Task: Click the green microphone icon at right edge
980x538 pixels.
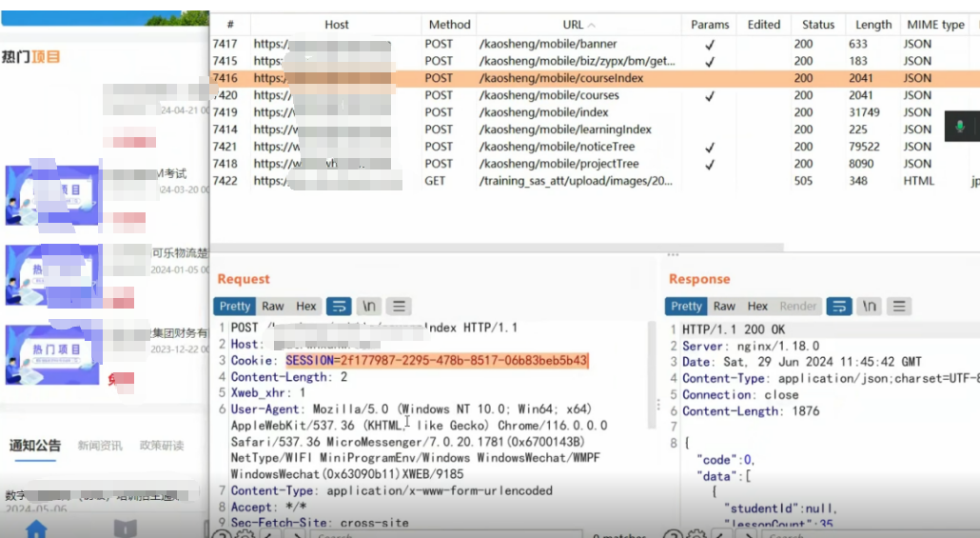Action: (x=960, y=127)
